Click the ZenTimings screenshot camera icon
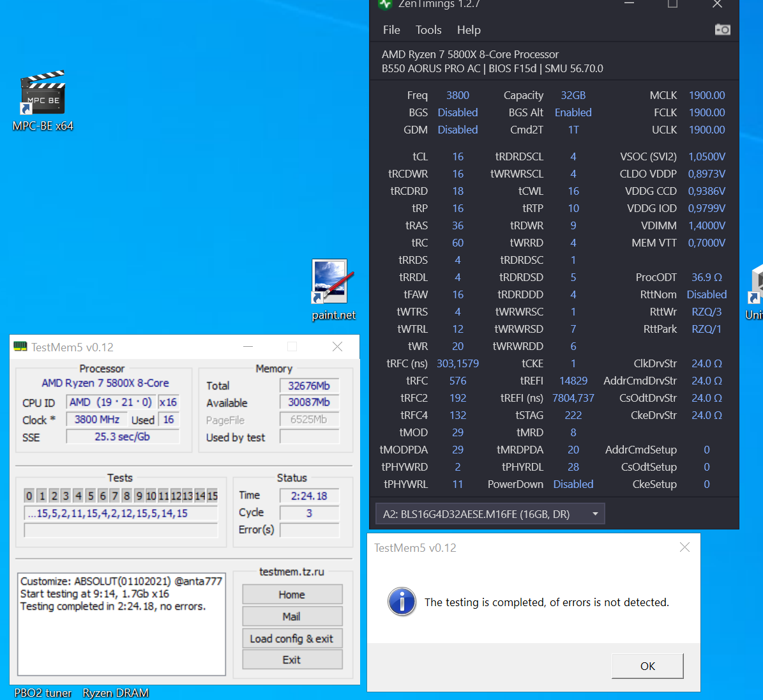 [722, 29]
